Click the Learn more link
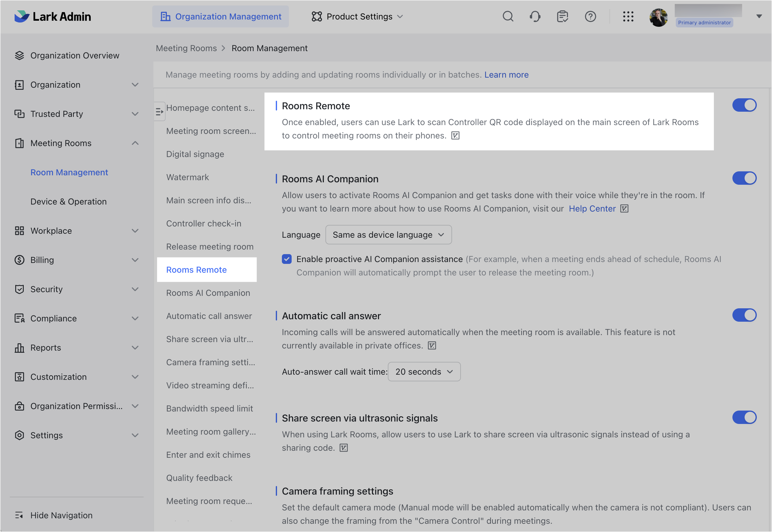Screen dimensions: 772x532 (x=506, y=75)
